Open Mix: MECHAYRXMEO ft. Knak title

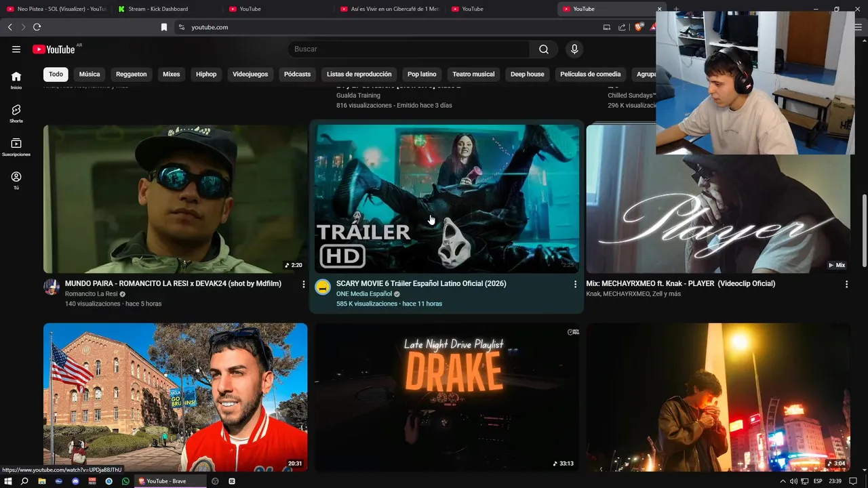pyautogui.click(x=680, y=284)
